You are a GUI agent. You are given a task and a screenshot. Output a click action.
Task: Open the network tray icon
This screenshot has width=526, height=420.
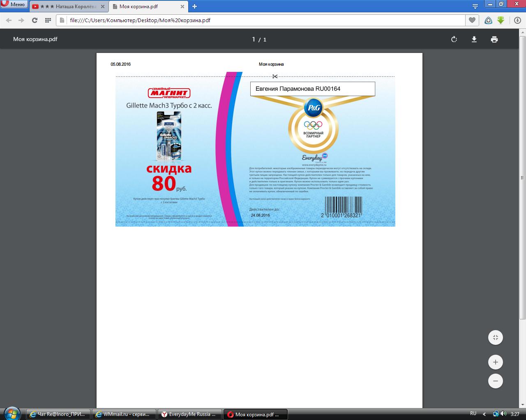[496, 414]
